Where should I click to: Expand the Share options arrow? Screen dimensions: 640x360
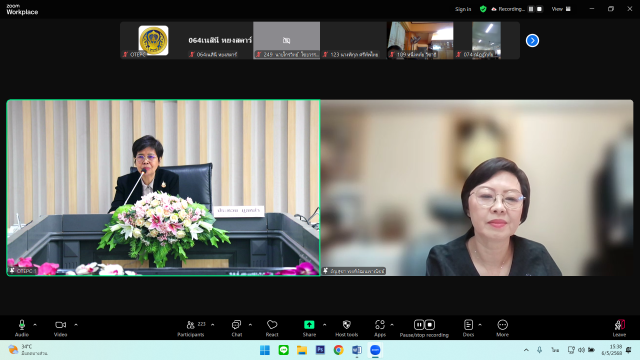[324, 325]
